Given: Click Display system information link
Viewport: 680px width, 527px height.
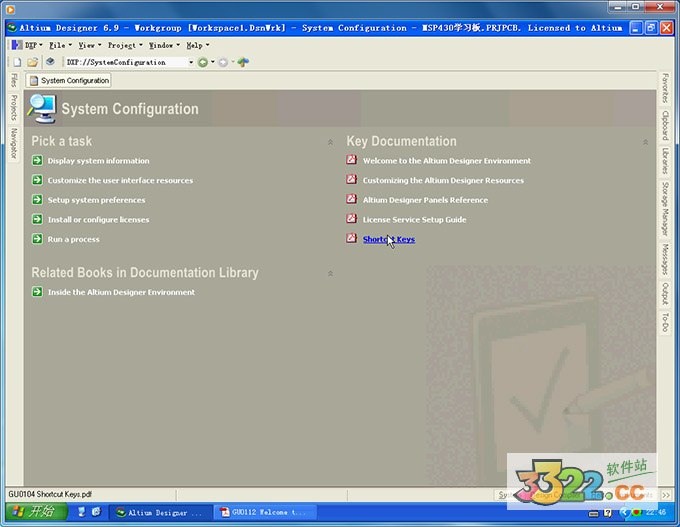Looking at the screenshot, I should click(x=98, y=160).
